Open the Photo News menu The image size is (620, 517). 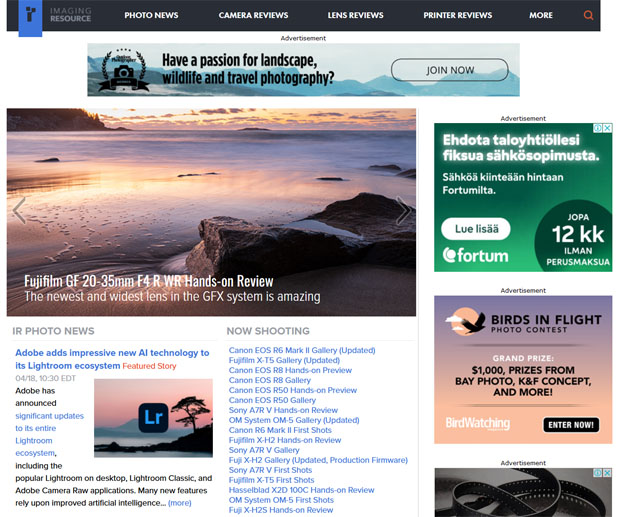coord(151,15)
